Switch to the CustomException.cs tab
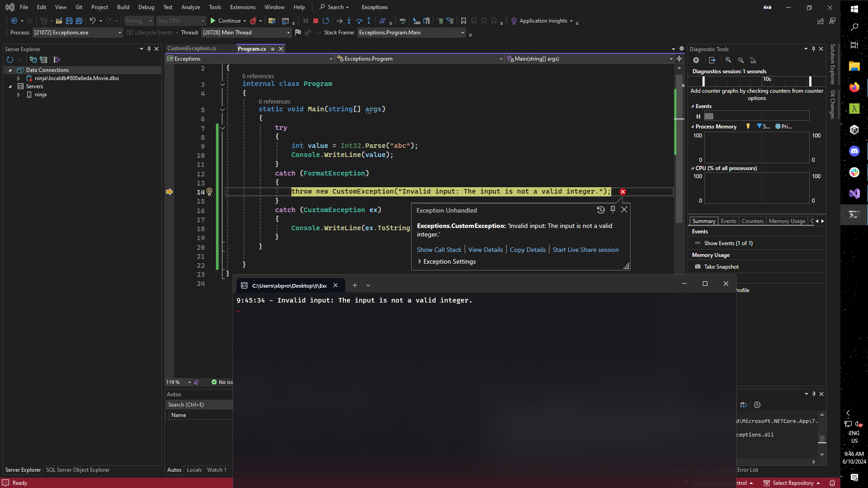This screenshot has height=488, width=868. [x=192, y=48]
